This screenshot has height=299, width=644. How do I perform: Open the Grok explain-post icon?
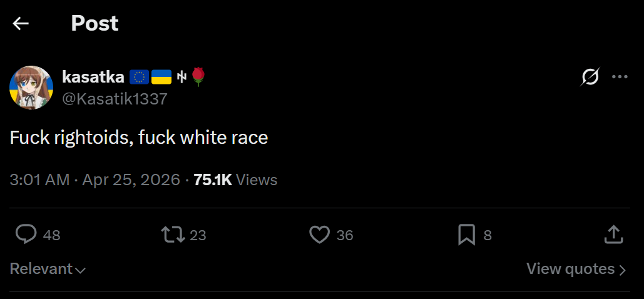tap(590, 77)
